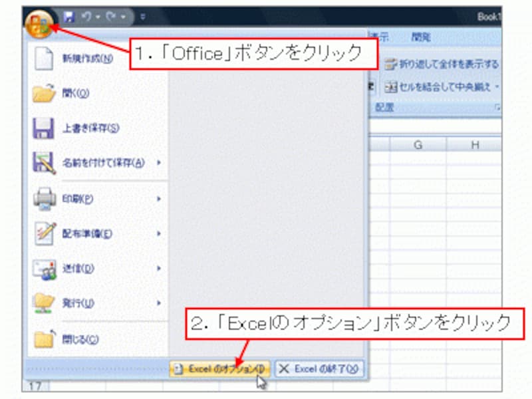Select row 17 header
Screen dimensions: 532x399
[35, 386]
